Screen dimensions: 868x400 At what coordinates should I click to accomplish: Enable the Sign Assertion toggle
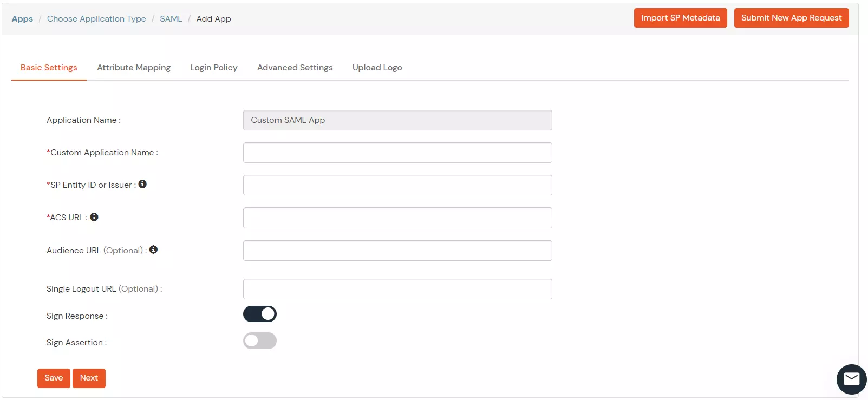(x=260, y=340)
